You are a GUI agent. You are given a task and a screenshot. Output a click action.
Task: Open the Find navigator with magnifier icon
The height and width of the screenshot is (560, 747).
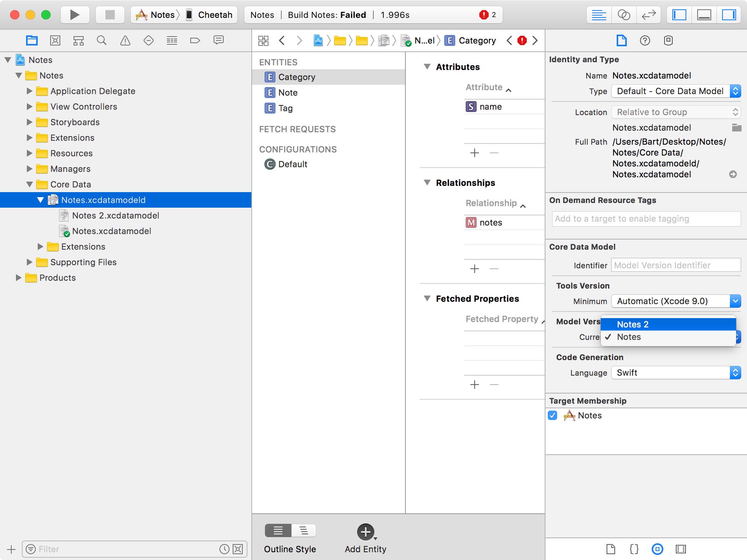pos(102,40)
